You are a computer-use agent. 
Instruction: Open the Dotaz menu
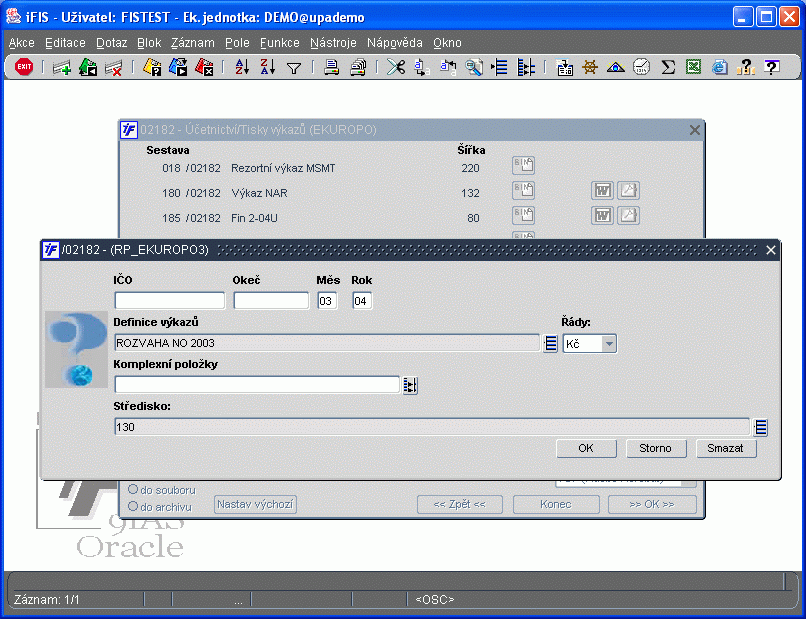point(112,43)
